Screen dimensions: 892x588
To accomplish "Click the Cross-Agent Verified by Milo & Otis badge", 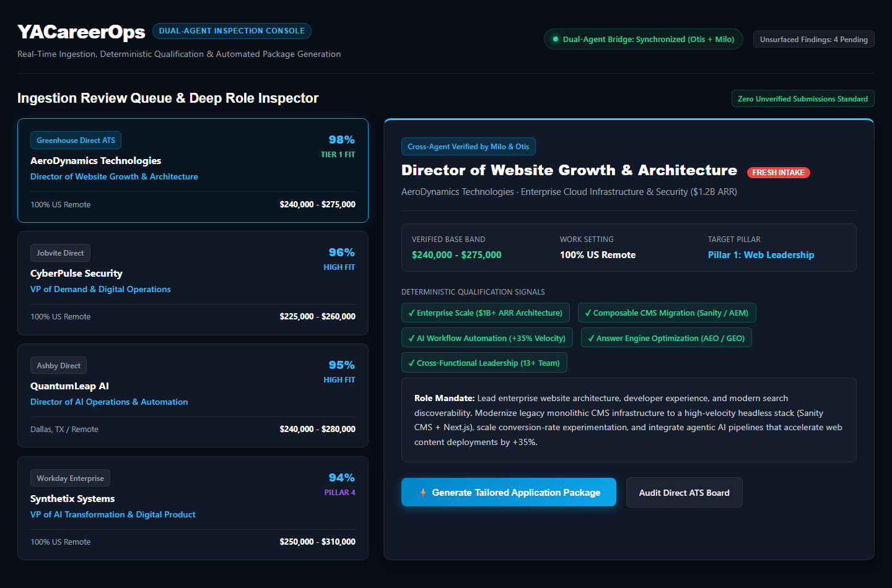I will 468,147.
